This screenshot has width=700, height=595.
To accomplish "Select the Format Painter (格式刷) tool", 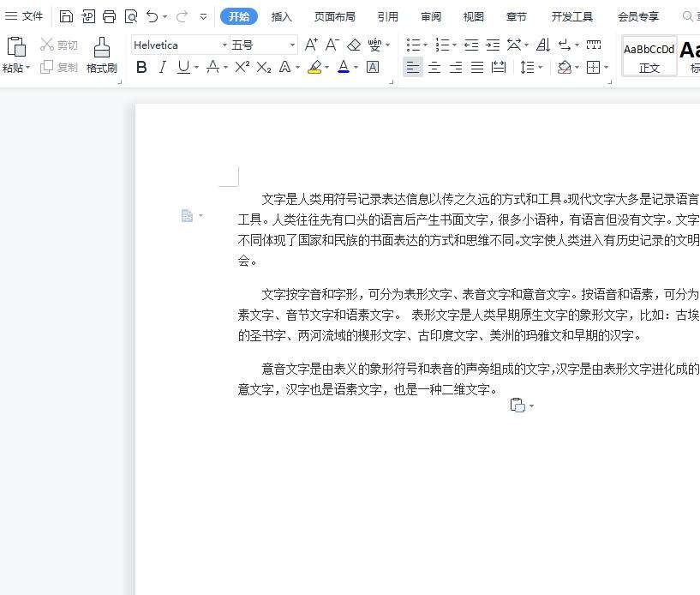I will (102, 56).
